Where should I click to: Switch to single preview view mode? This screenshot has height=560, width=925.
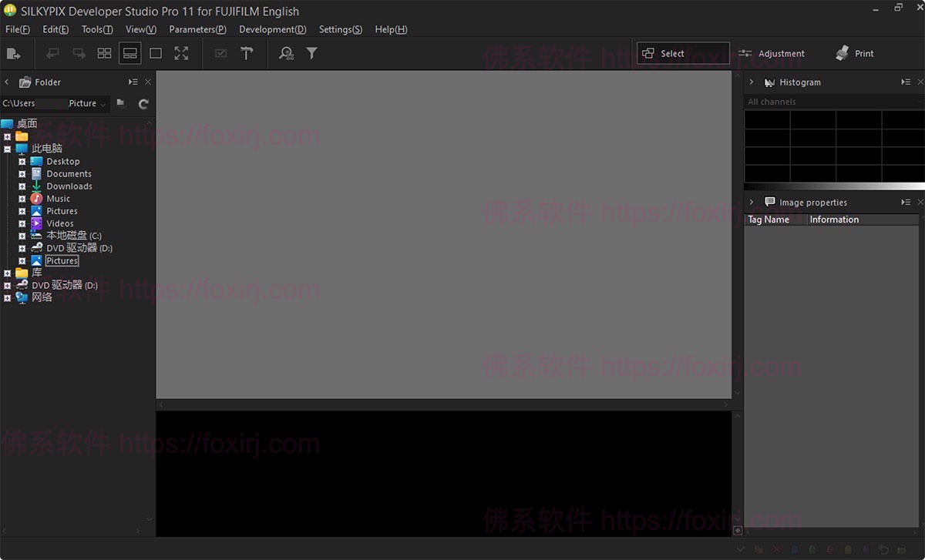coord(156,53)
